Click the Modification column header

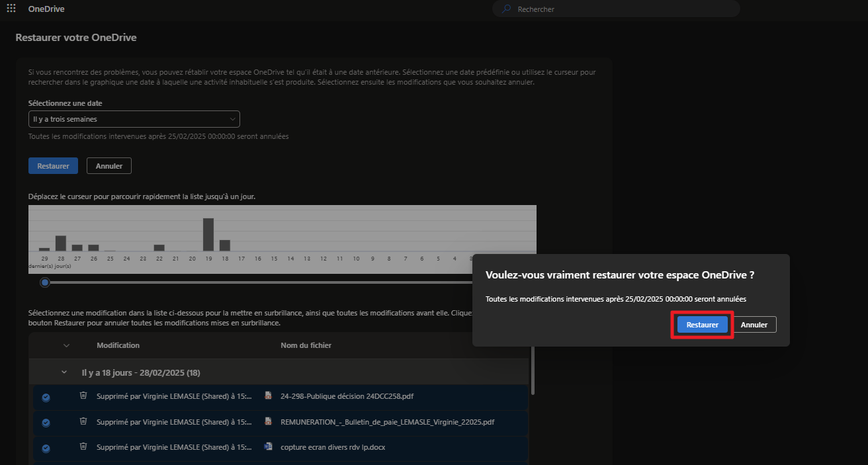(x=118, y=345)
